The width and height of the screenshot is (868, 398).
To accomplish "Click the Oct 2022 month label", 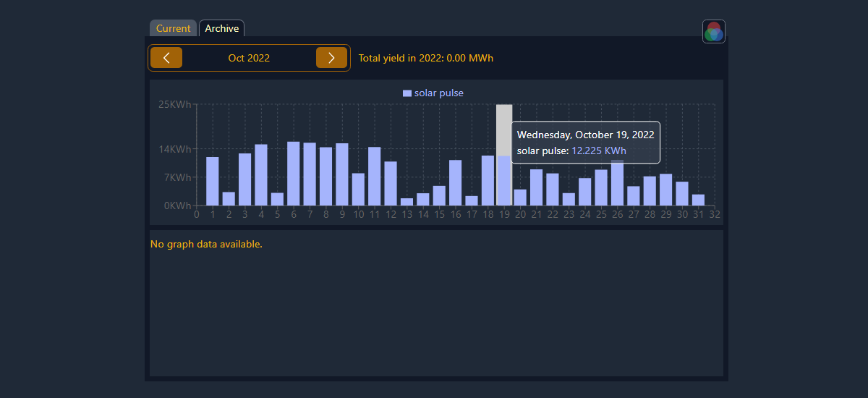I will click(x=249, y=58).
